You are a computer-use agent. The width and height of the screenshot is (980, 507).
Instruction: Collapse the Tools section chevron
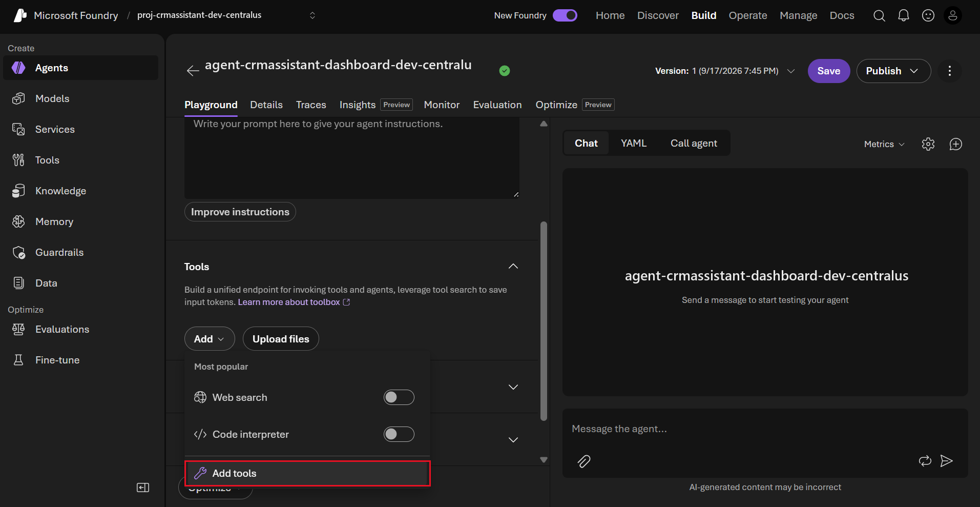tap(513, 266)
